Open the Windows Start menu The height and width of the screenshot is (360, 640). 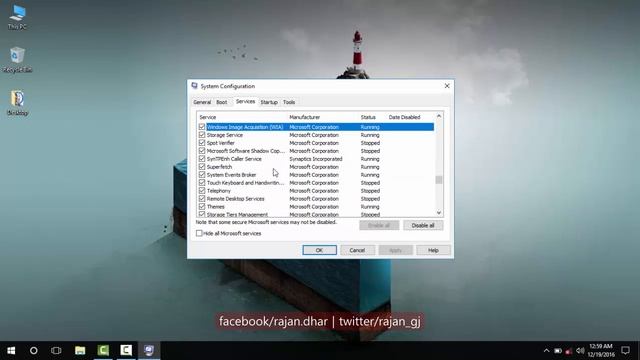pyautogui.click(x=11, y=350)
